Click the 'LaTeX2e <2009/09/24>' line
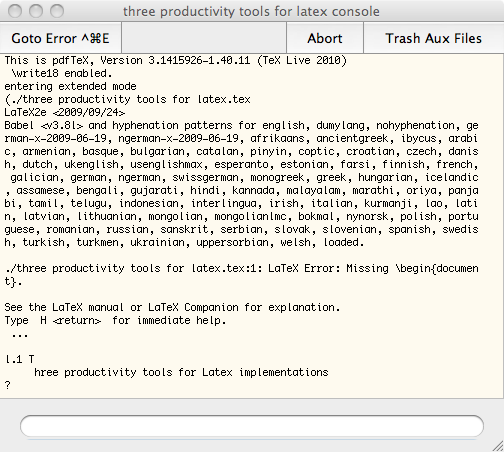Screen dimensions: 504x452 point(65,112)
